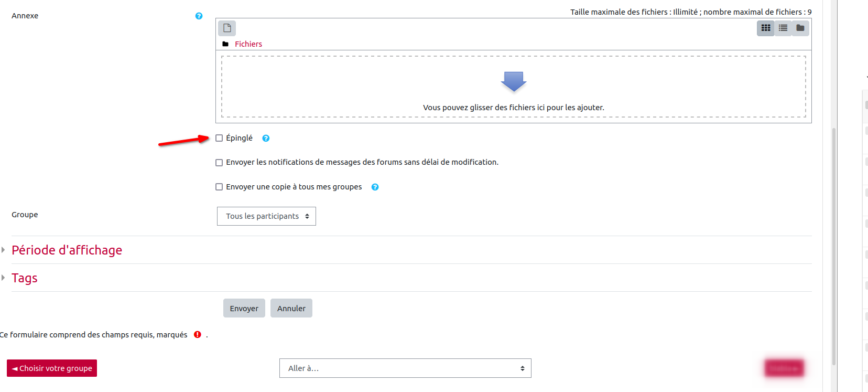Switch file manager to detailed list view
This screenshot has height=392, width=868.
[783, 28]
